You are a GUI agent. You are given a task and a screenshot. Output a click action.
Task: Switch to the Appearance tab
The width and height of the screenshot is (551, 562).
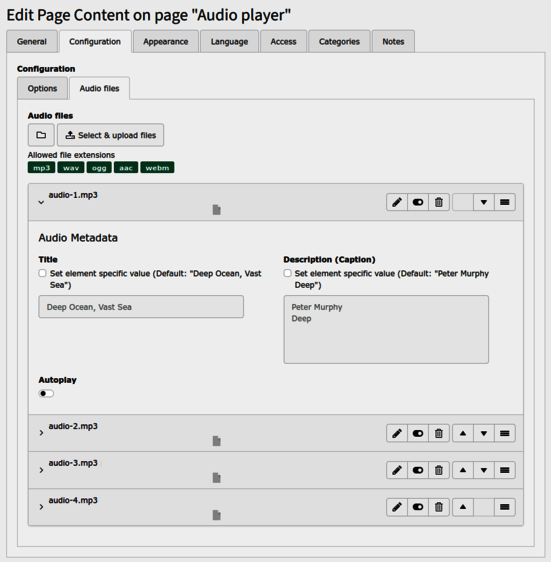(166, 42)
